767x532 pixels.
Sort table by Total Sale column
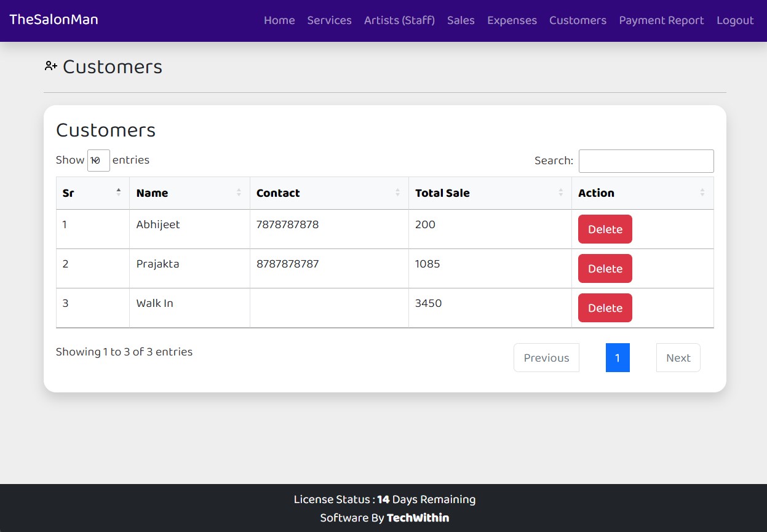pyautogui.click(x=490, y=193)
